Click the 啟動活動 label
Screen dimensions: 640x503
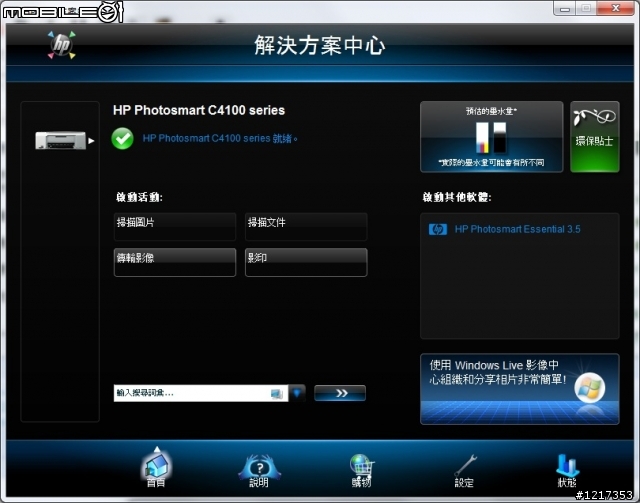coord(139,198)
